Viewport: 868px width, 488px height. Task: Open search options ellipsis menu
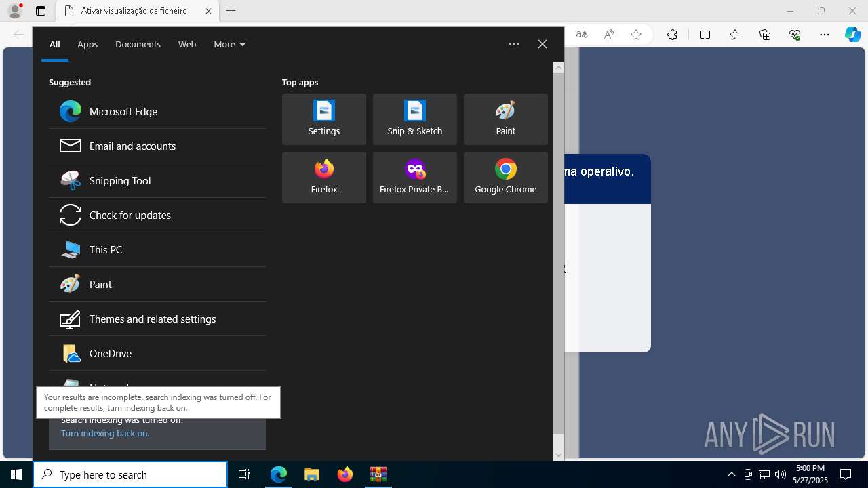[x=514, y=44]
